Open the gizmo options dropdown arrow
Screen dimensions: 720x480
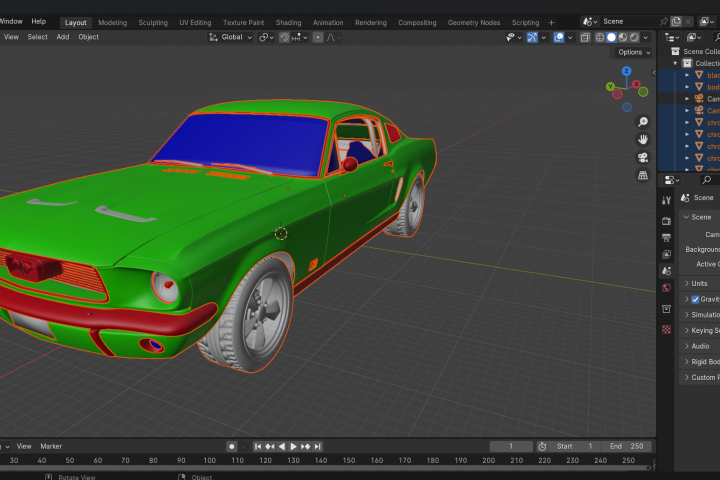(543, 38)
